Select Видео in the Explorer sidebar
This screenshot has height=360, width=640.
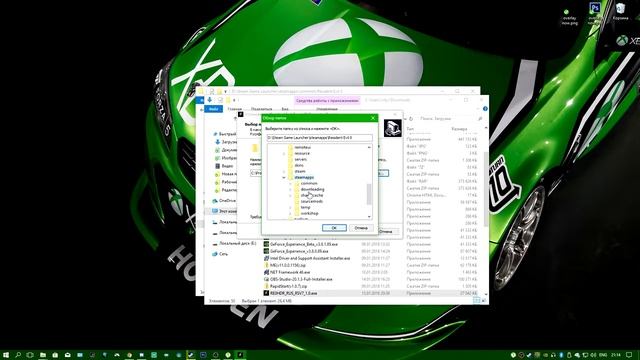[x=224, y=166]
